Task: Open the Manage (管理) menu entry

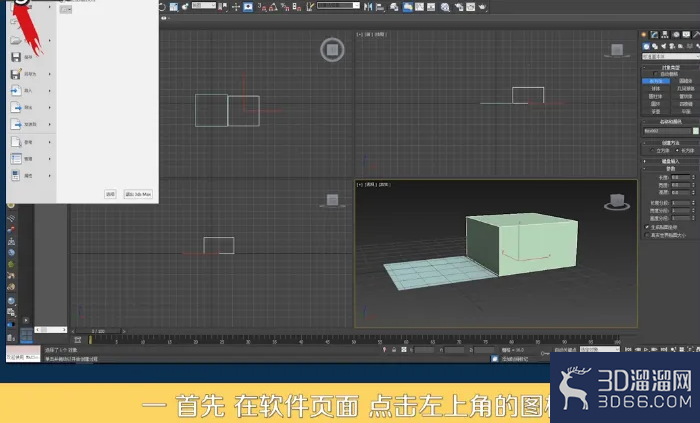Action: click(31, 159)
